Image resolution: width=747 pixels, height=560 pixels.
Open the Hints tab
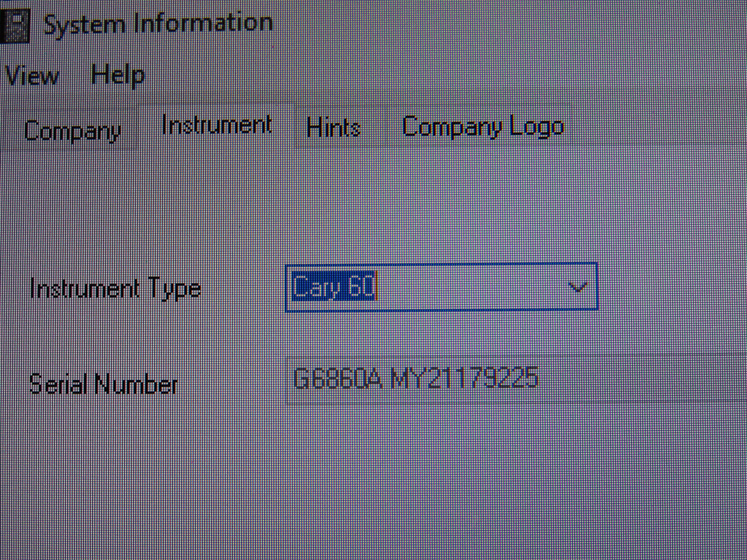pos(333,128)
